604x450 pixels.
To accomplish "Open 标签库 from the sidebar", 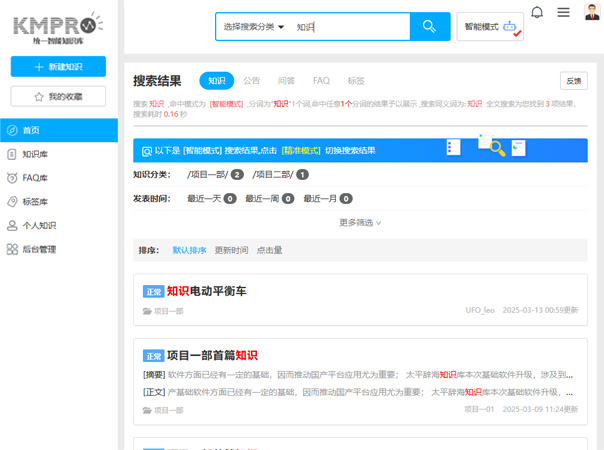I will [x=35, y=201].
